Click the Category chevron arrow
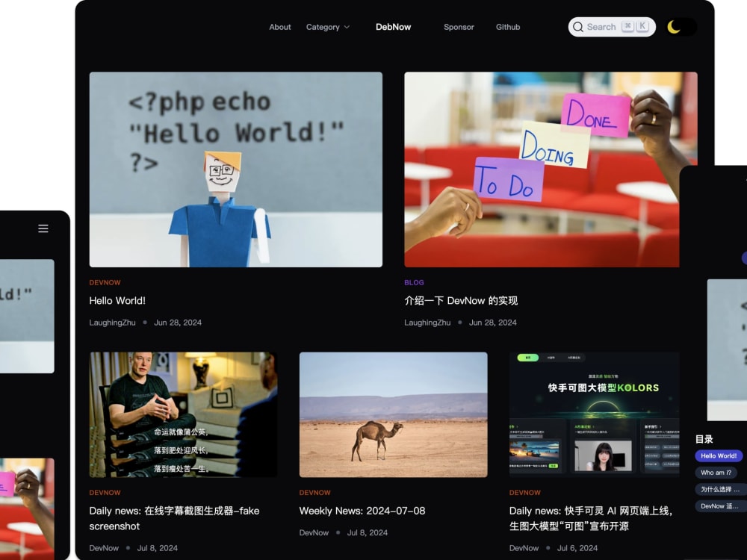The width and height of the screenshot is (747, 560). click(x=347, y=27)
